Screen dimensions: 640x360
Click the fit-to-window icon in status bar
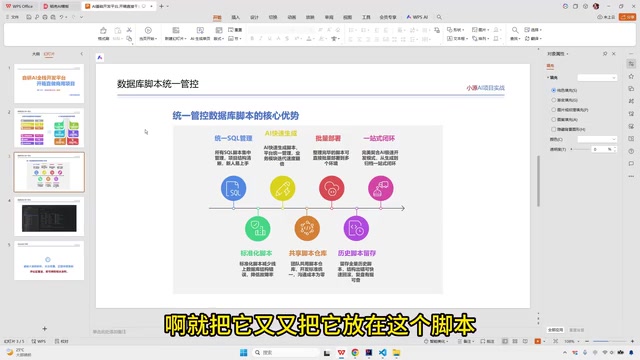point(556,341)
